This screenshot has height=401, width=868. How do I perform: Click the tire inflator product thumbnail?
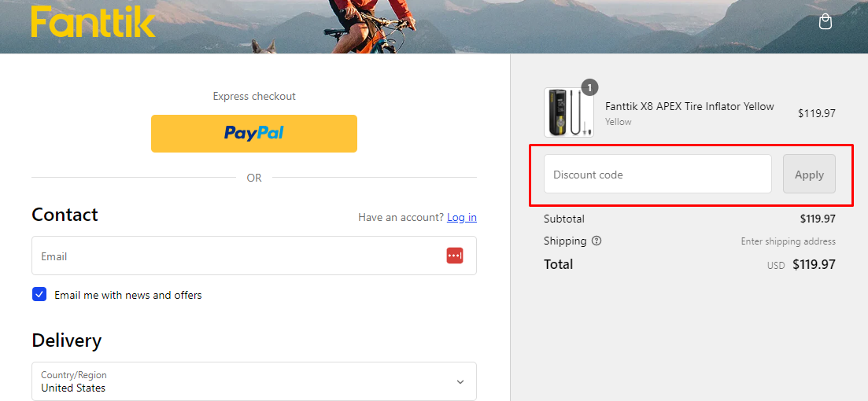click(568, 112)
